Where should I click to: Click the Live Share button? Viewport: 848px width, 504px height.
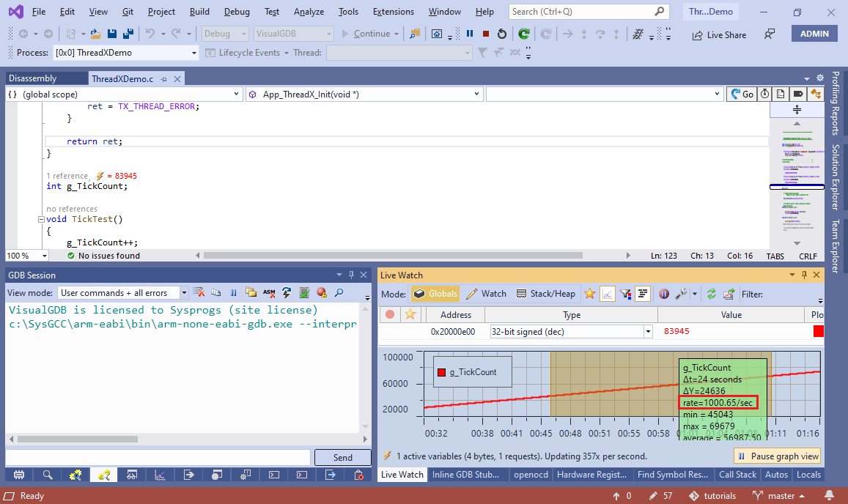tap(719, 34)
